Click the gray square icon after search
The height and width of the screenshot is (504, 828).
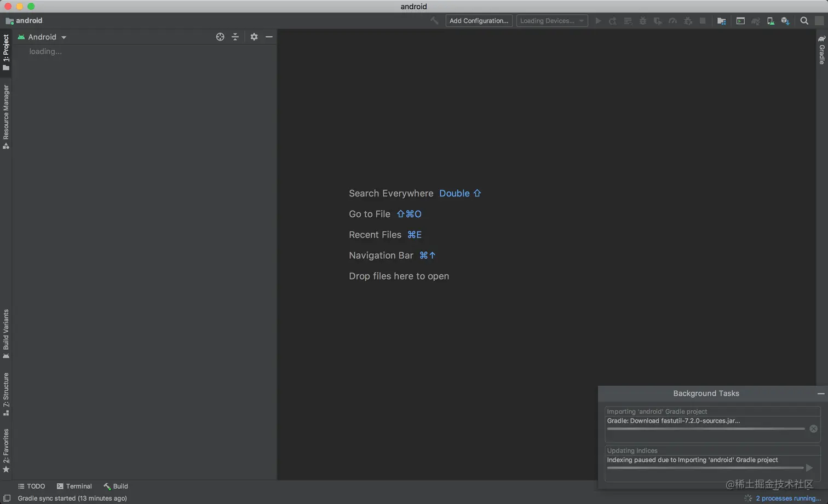click(819, 21)
